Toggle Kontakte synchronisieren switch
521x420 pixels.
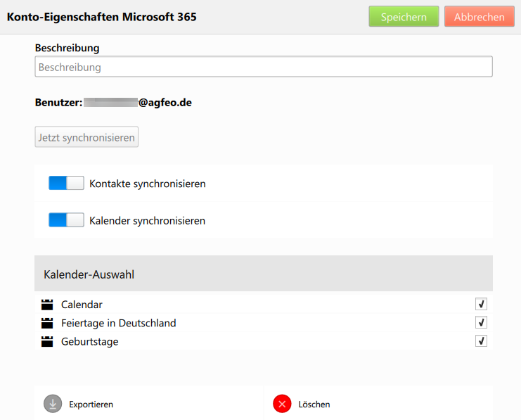[x=66, y=183]
